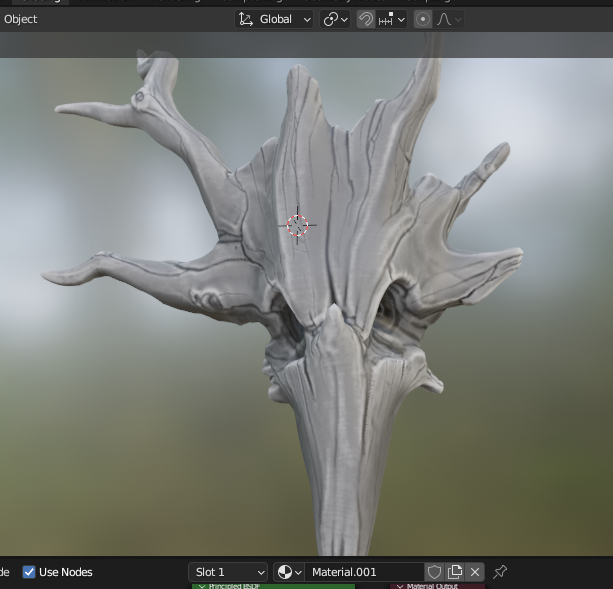Click the transform orientation axes icon
The image size is (613, 589).
pos(246,19)
